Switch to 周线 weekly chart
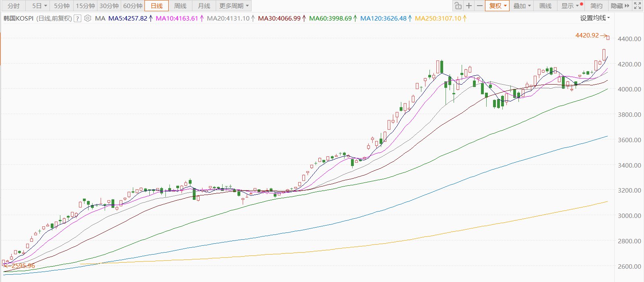 point(180,6)
